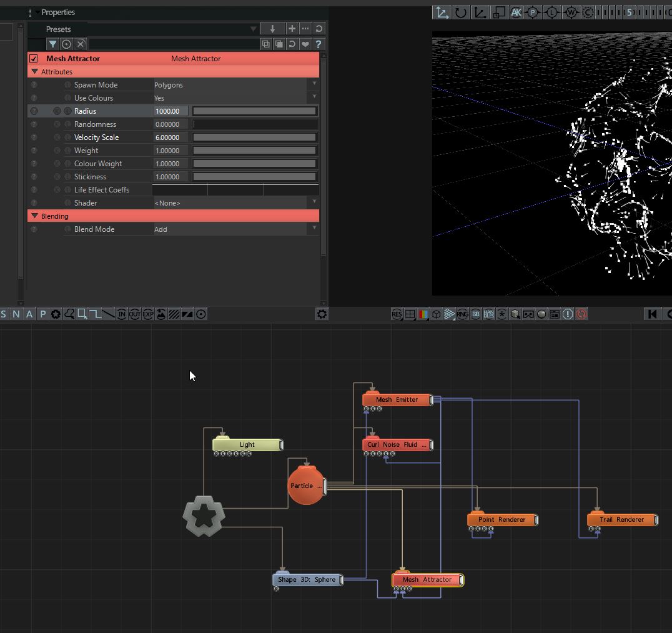Add a new preset with plus button
Viewport: 672px width, 633px height.
[292, 29]
